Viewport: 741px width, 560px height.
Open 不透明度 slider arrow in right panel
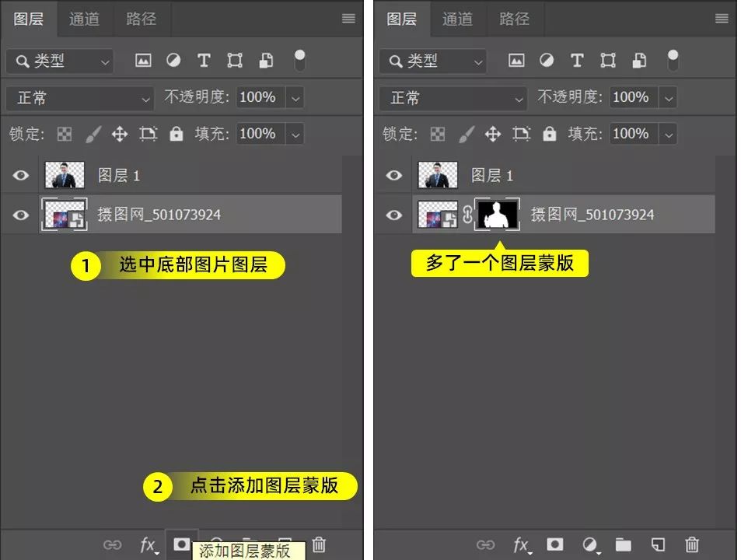pos(669,98)
